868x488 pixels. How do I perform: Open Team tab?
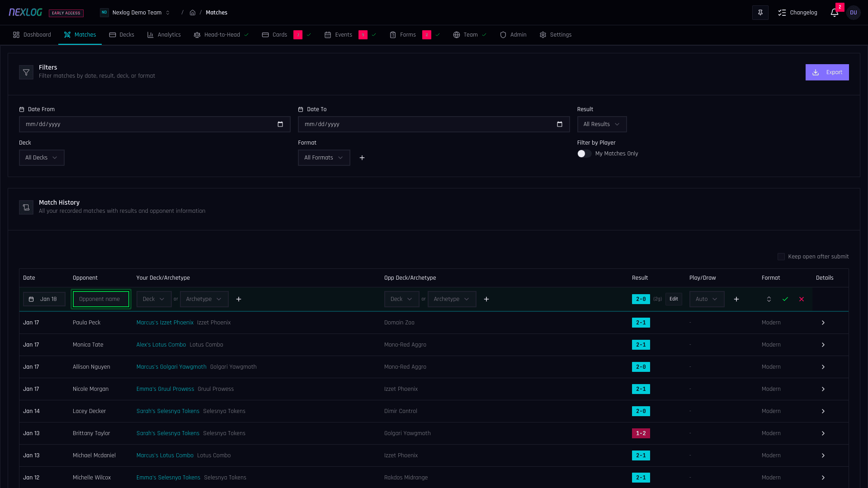(470, 35)
